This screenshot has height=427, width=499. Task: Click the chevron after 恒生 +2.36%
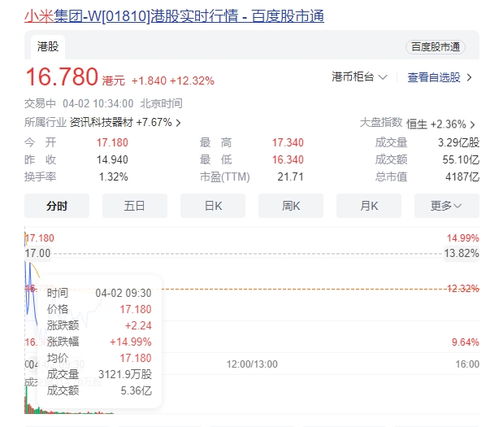[x=472, y=125]
